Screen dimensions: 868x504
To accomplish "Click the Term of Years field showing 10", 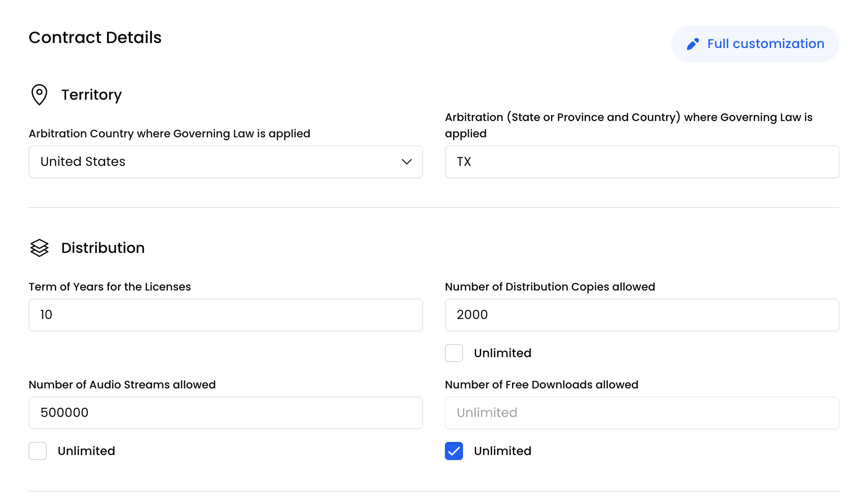I will [x=225, y=315].
